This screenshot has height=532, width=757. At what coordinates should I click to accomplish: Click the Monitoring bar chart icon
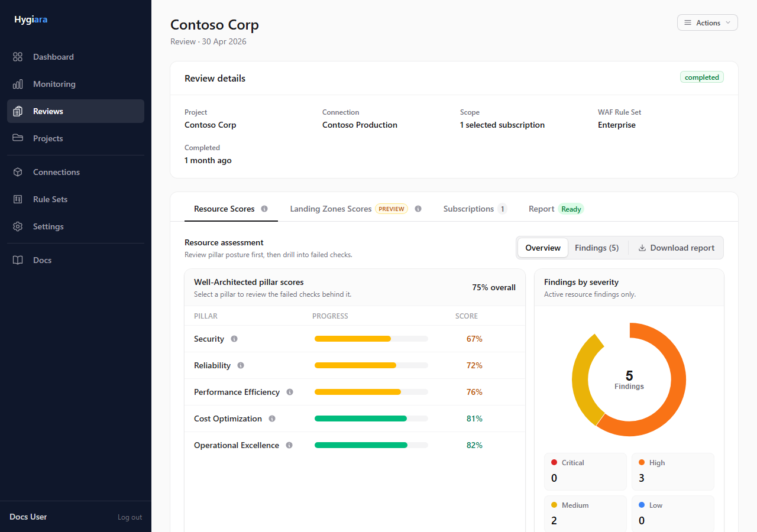[18, 84]
